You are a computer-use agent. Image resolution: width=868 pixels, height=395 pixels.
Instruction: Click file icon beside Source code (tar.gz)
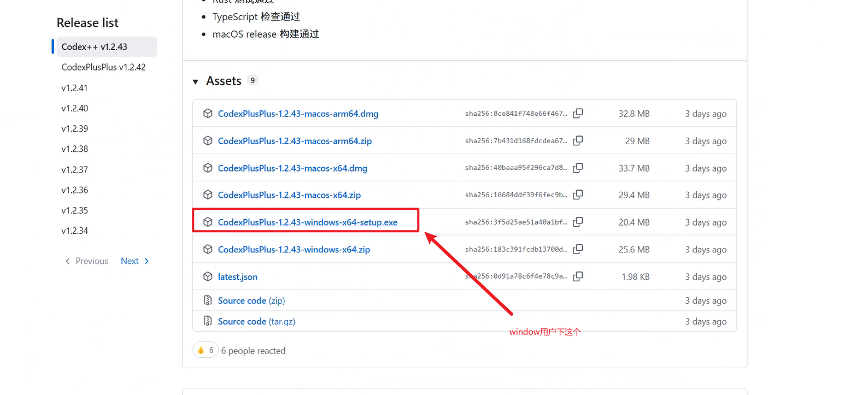(x=208, y=321)
